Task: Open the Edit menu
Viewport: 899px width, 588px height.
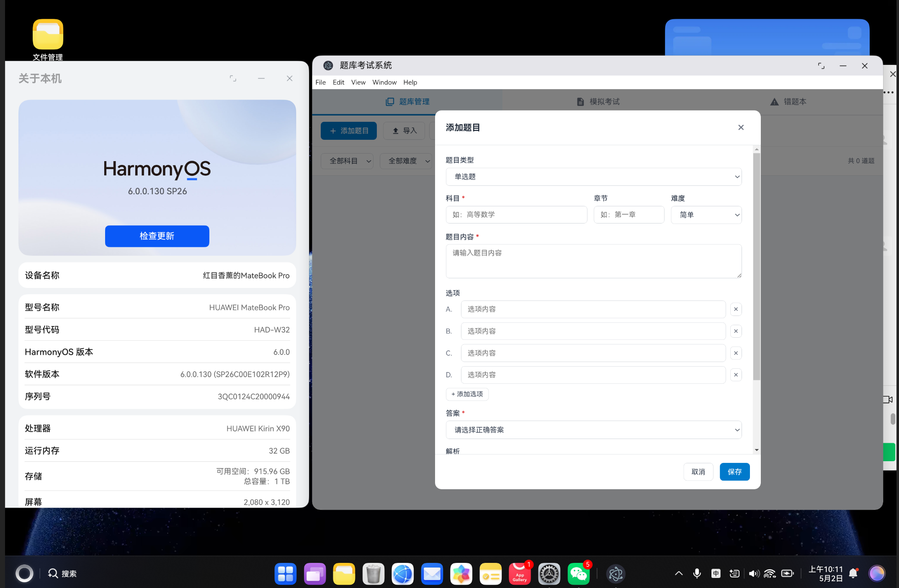Action: 338,82
